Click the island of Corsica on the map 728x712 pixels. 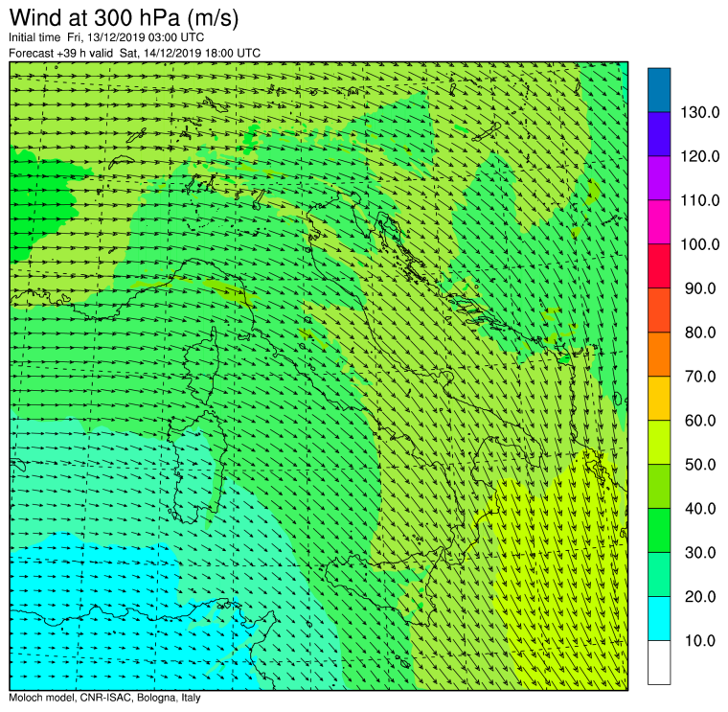point(202,367)
